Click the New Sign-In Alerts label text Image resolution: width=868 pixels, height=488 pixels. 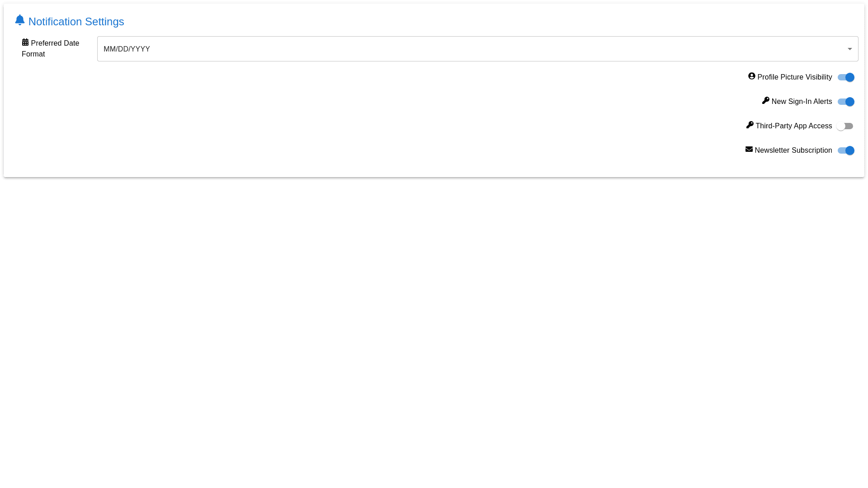[802, 102]
